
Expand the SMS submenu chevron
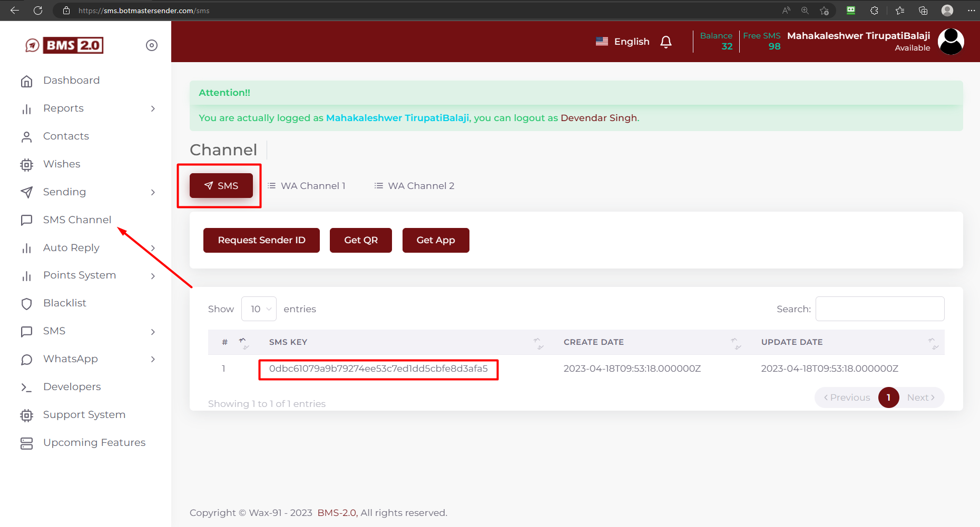click(x=153, y=332)
